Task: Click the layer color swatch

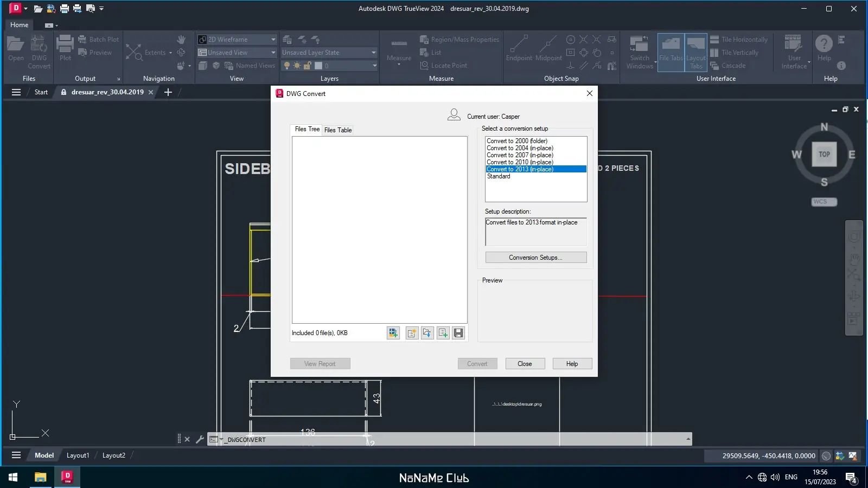Action: [318, 66]
